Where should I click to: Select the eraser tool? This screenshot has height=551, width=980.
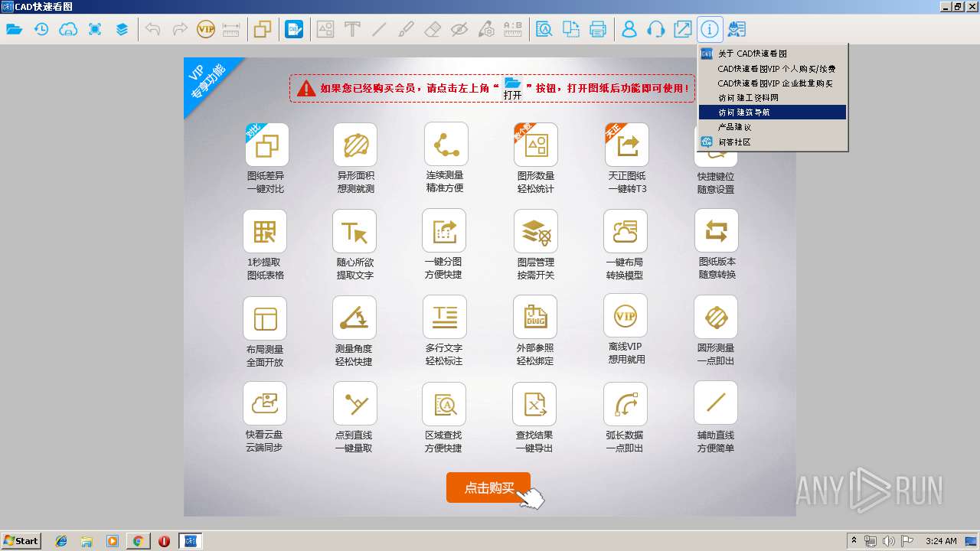point(433,30)
